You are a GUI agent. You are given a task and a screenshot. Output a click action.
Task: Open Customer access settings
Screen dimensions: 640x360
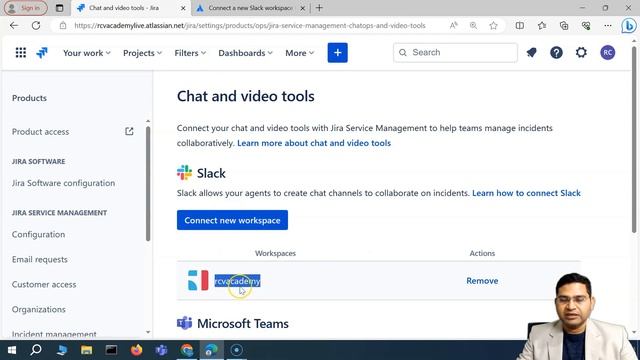pyautogui.click(x=44, y=284)
